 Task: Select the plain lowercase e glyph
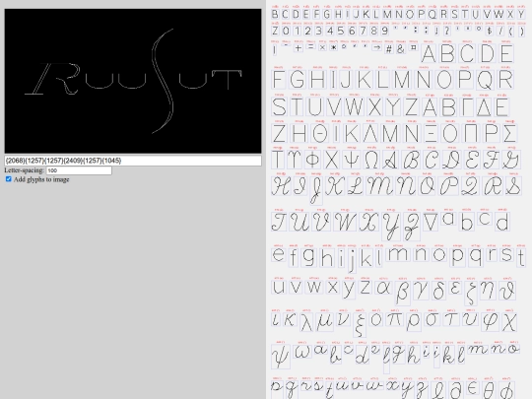279,254
